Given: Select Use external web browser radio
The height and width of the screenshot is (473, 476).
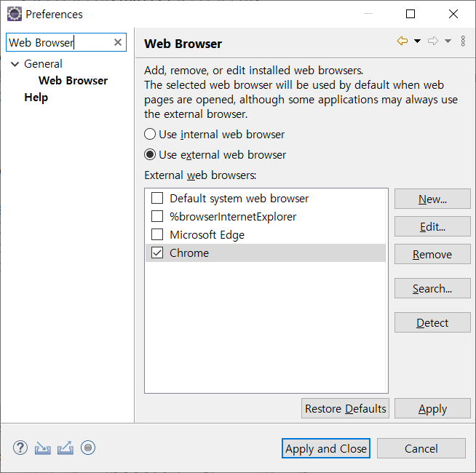Looking at the screenshot, I should [150, 154].
